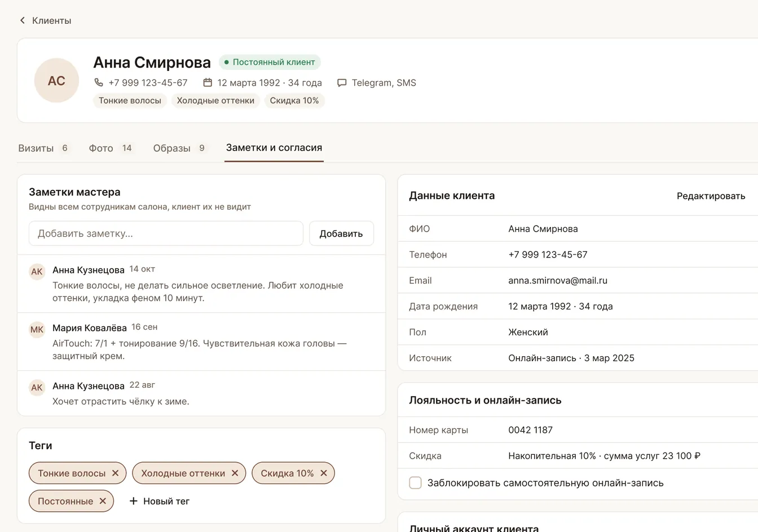The image size is (758, 532).
Task: Click Мария Ковалёва's note author name
Action: (90, 328)
